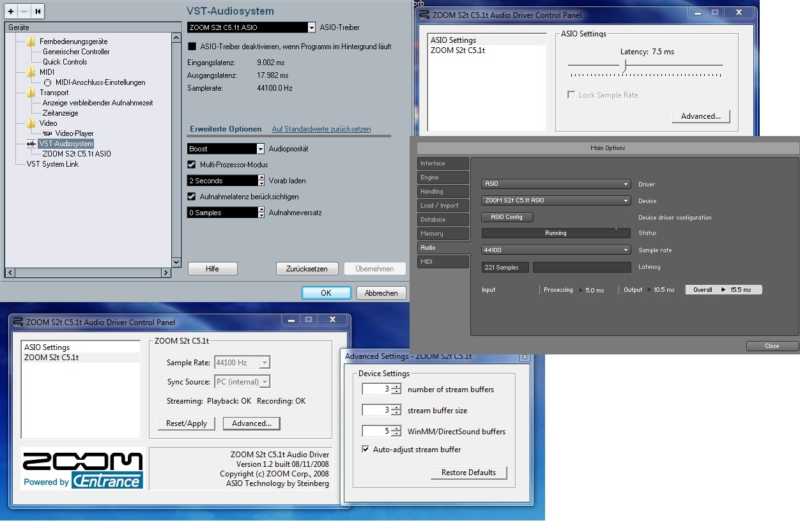Open the Device ZOOM S2t C5.1t ASIO dropdown
The image size is (800, 532).
[x=556, y=201]
